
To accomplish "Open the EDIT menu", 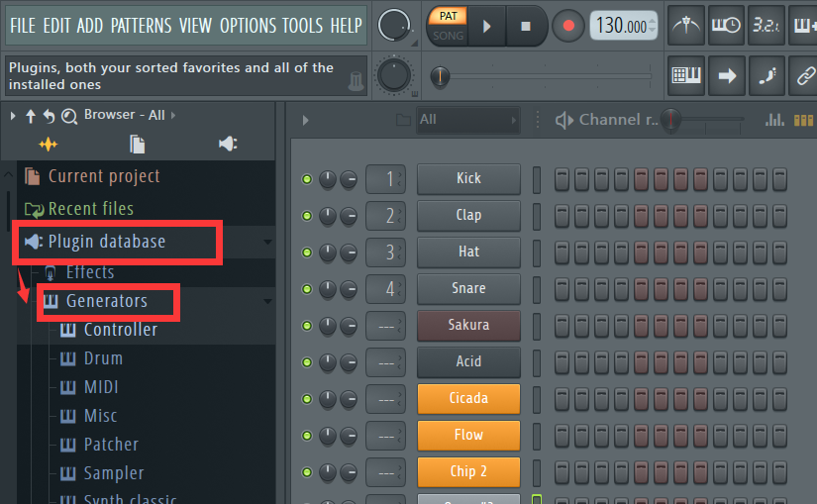I will (x=56, y=25).
